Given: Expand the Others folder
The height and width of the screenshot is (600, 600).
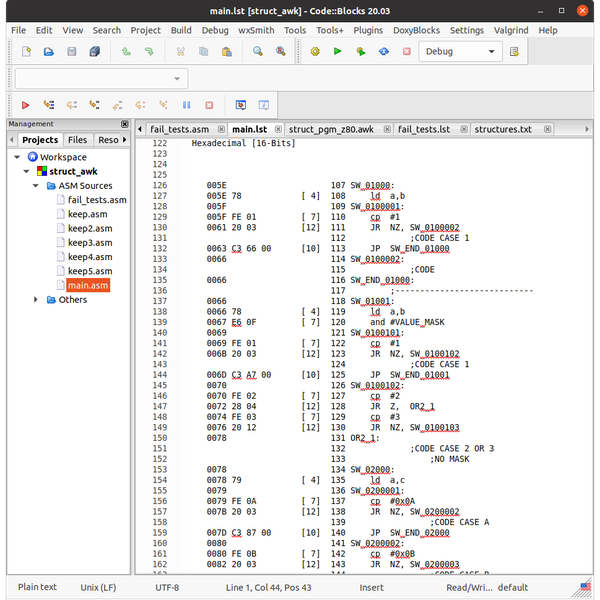Looking at the screenshot, I should click(36, 300).
